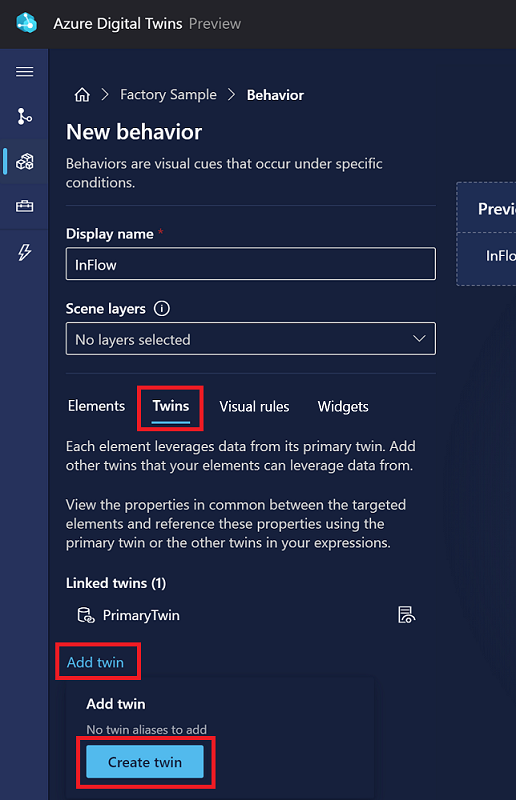The width and height of the screenshot is (516, 800).
Task: Open the twin graph icon in sidebar
Action: pos(24,116)
